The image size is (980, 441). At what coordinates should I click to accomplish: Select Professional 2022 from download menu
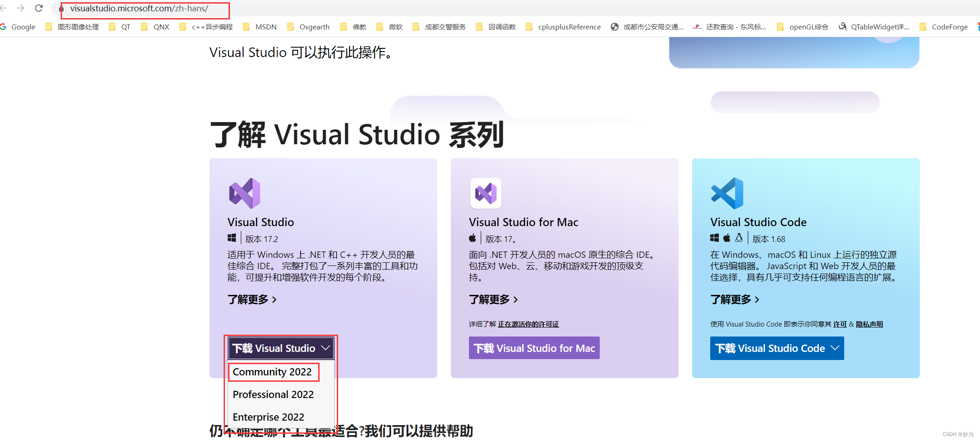(x=273, y=394)
